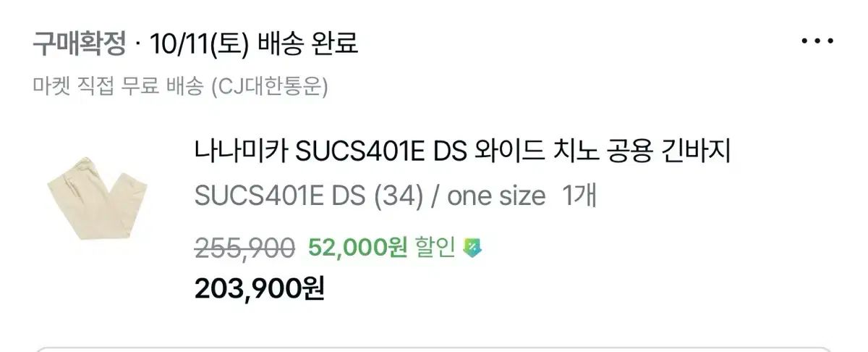
Task: Tap the one size option label
Action: 496,196
